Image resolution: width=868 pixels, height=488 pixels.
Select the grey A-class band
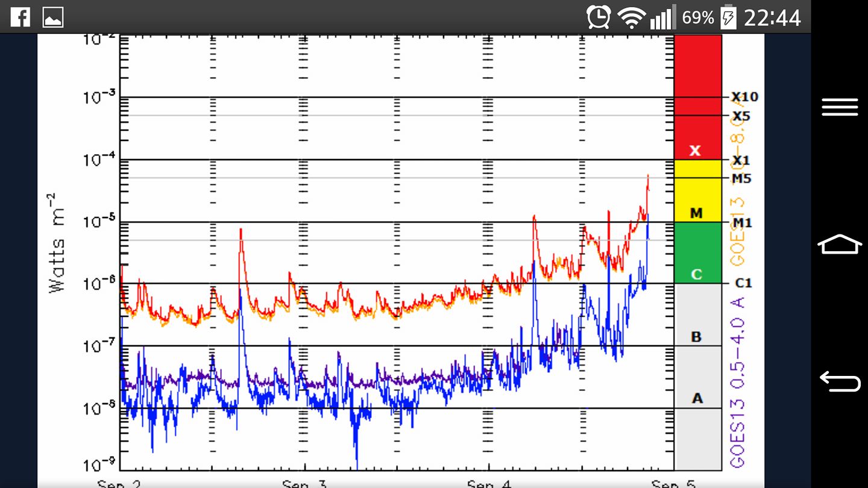pos(697,398)
